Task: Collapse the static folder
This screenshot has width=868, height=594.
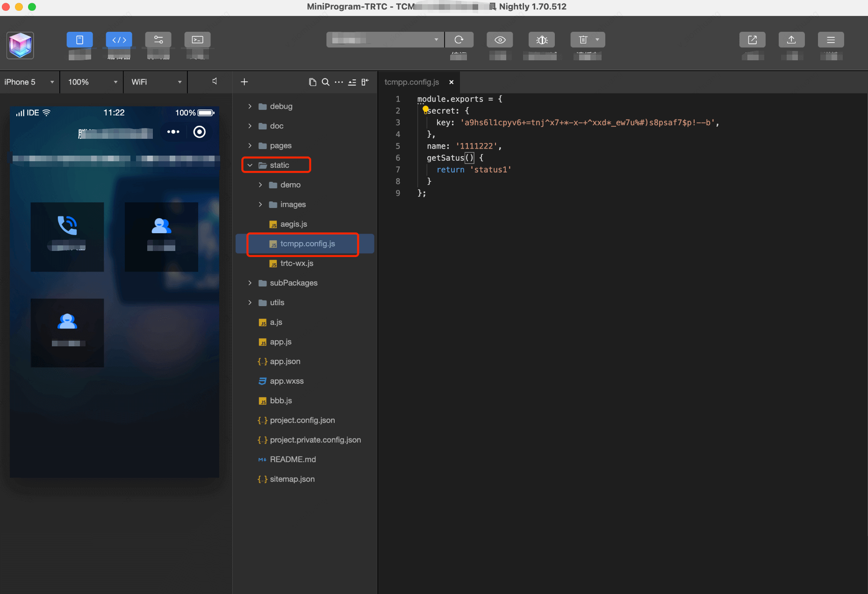Action: click(250, 165)
